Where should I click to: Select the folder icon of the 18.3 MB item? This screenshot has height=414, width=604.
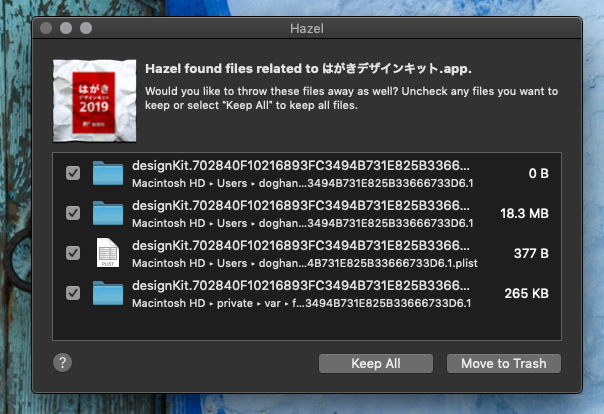point(108,213)
